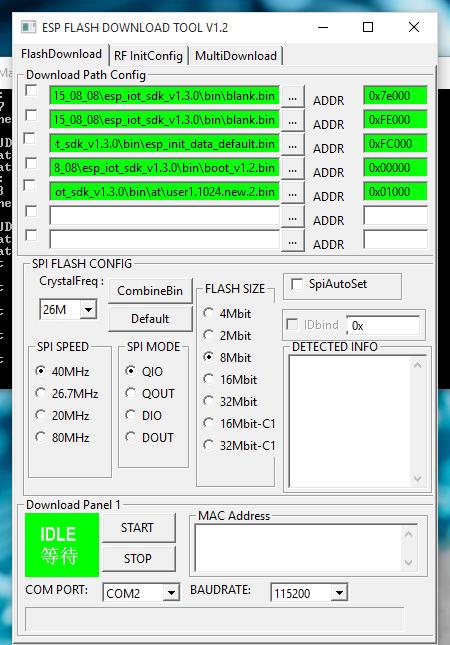Check the boot_v1.2.bin row checkbox
This screenshot has height=645, width=450.
point(31,163)
